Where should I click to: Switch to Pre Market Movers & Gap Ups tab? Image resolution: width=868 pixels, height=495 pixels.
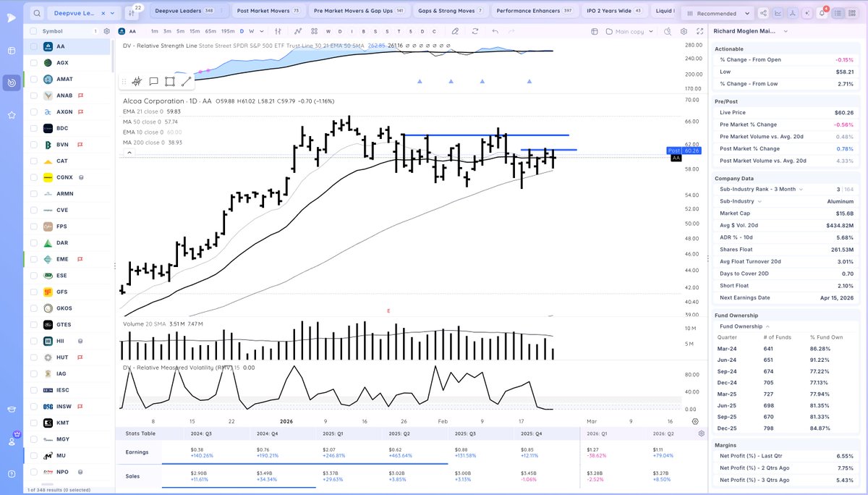pos(359,11)
